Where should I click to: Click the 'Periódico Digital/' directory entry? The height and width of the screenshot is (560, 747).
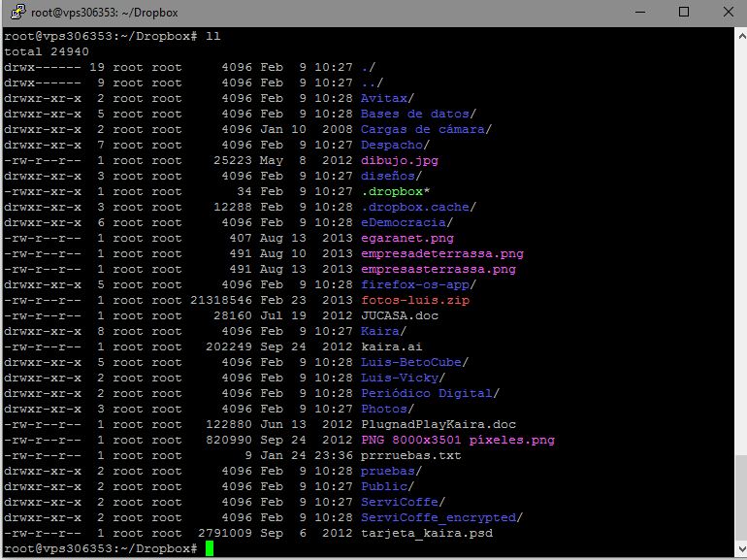click(x=430, y=393)
